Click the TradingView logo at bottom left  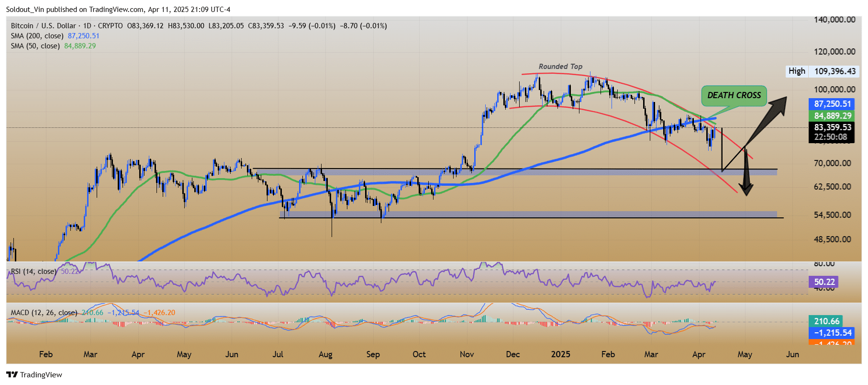pyautogui.click(x=34, y=374)
